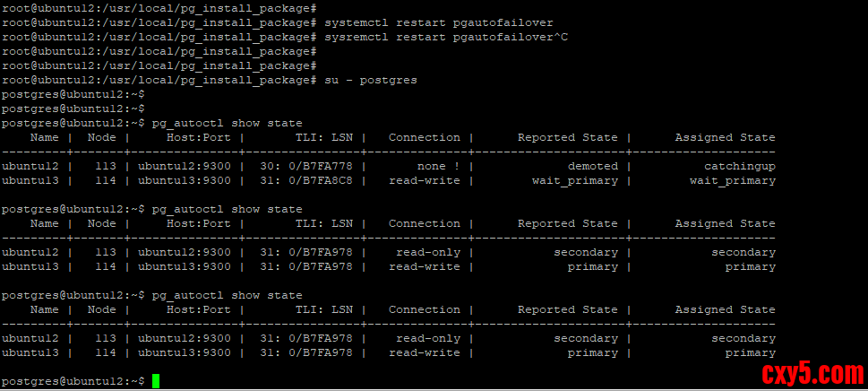Click the "demoted" reported state value

tap(592, 166)
